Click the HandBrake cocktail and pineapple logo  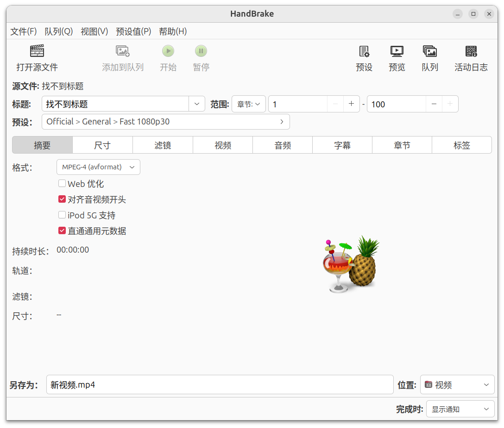(x=352, y=264)
